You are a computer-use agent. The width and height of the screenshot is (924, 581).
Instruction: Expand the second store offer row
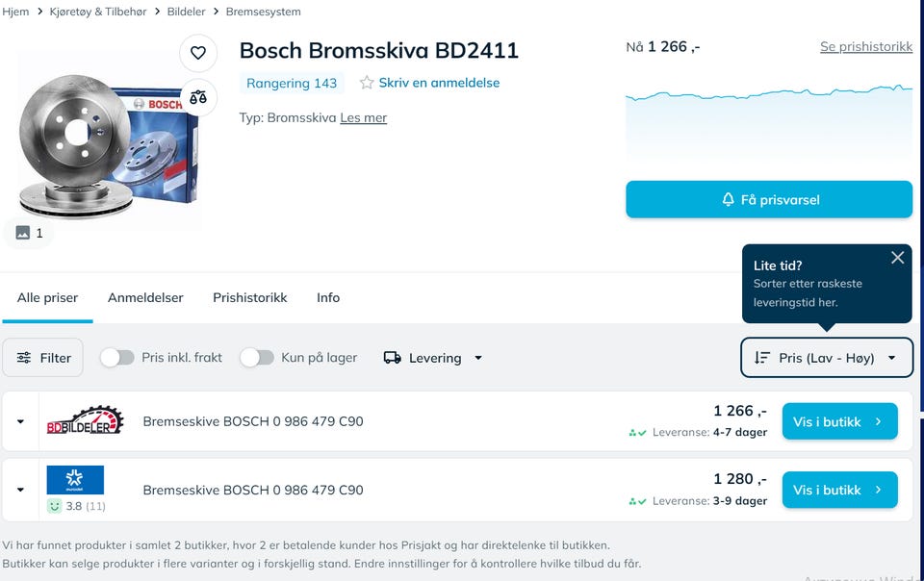(x=20, y=490)
